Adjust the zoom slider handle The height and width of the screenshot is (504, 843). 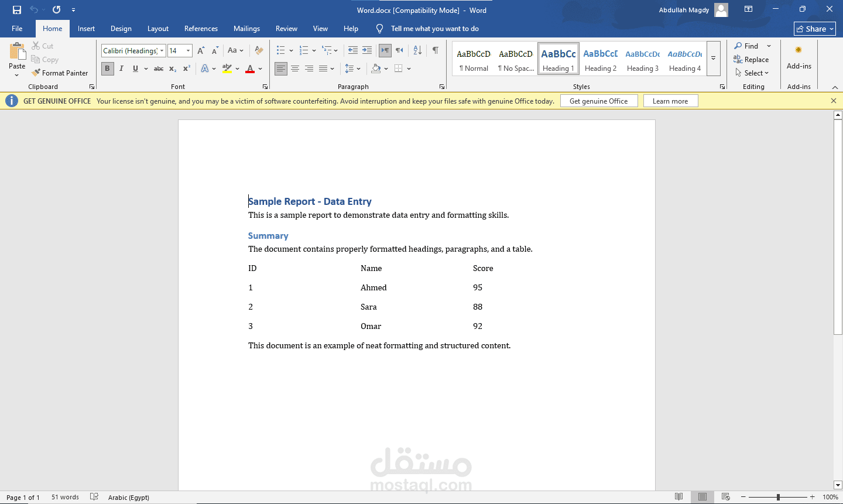pyautogui.click(x=778, y=497)
